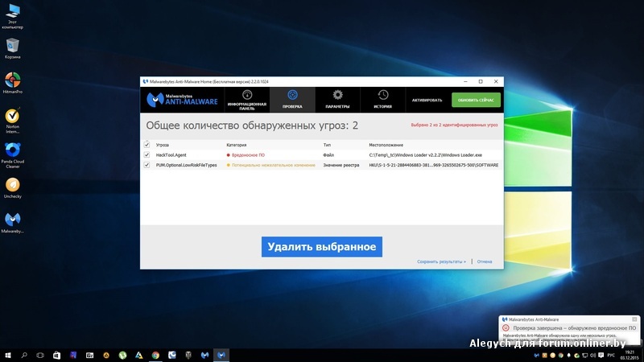Select the Panda Cloud Cleaner desktop icon

coord(12,155)
